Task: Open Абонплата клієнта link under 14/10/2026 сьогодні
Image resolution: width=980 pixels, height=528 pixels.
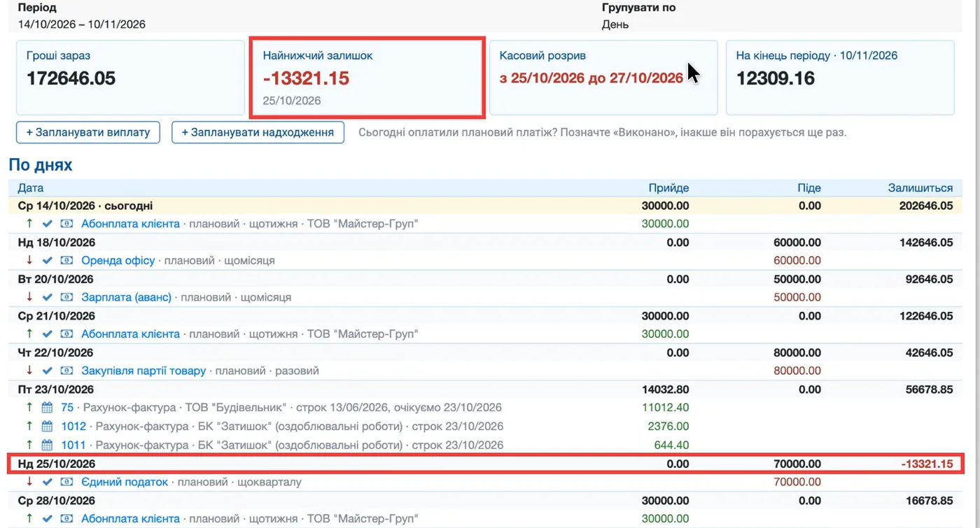Action: [130, 224]
